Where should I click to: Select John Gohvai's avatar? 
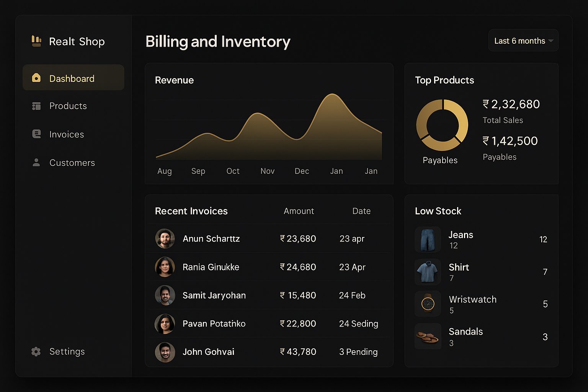point(165,352)
